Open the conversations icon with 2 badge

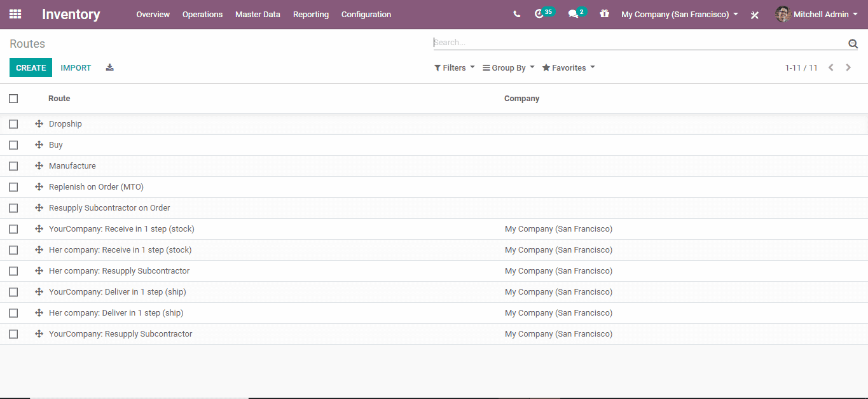(x=577, y=13)
